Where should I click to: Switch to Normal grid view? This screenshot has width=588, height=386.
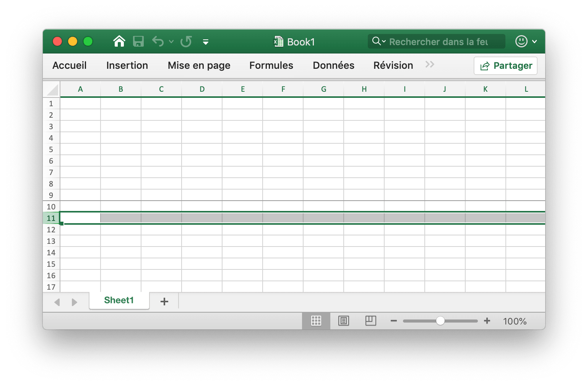click(x=316, y=321)
